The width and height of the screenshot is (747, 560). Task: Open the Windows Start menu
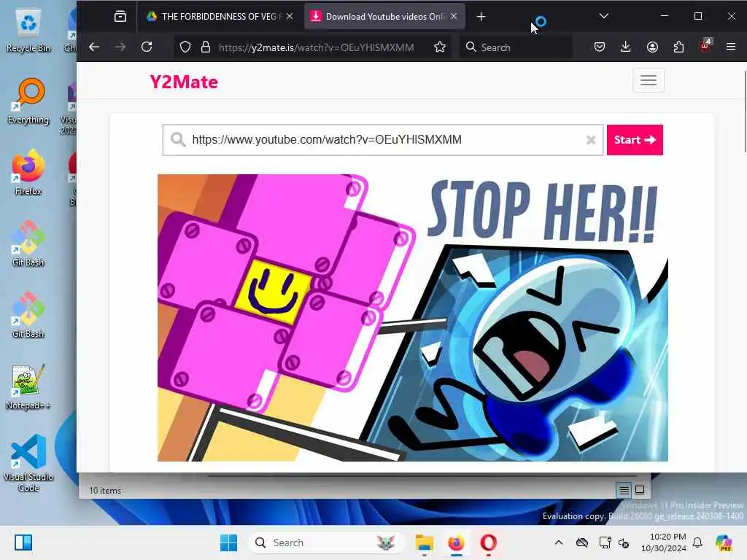point(228,542)
